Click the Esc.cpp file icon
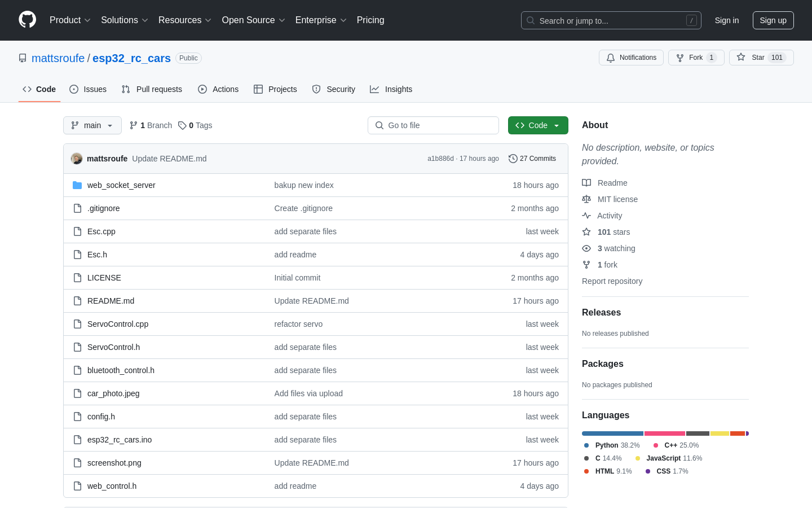 (77, 231)
